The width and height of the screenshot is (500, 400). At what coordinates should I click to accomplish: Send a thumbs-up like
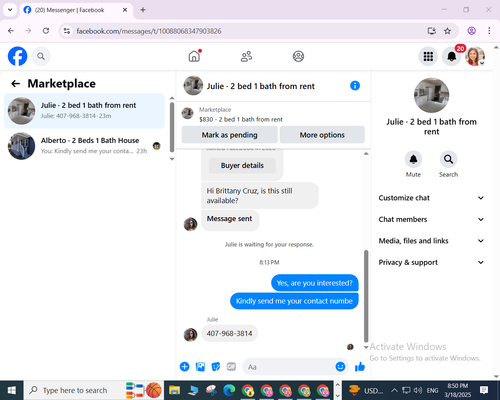click(360, 367)
